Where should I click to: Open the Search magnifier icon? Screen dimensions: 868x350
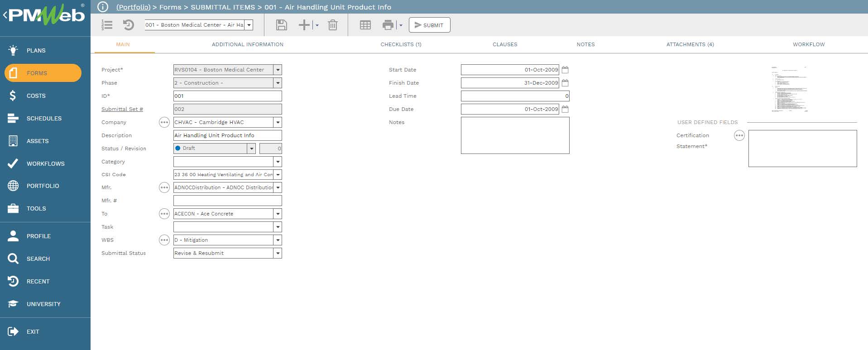[13, 259]
